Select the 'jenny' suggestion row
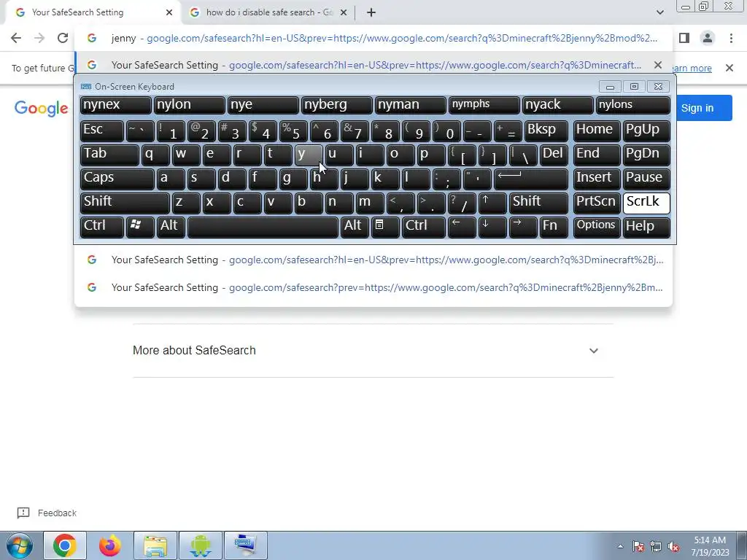 (373, 38)
